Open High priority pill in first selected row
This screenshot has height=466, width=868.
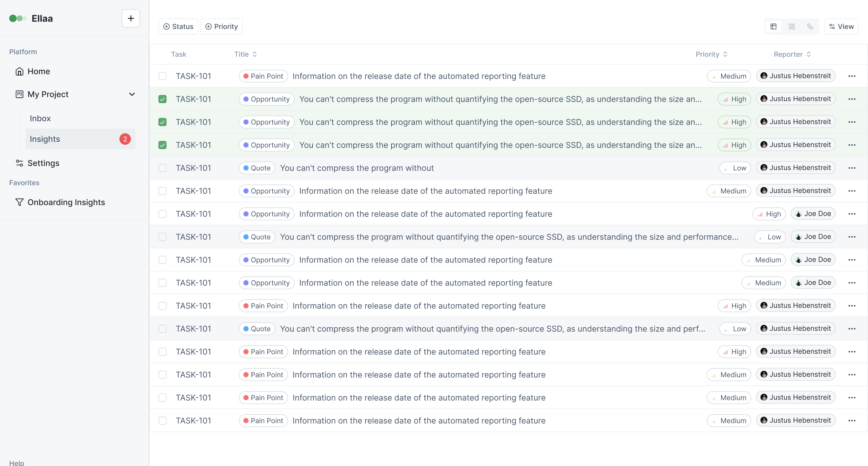(734, 99)
